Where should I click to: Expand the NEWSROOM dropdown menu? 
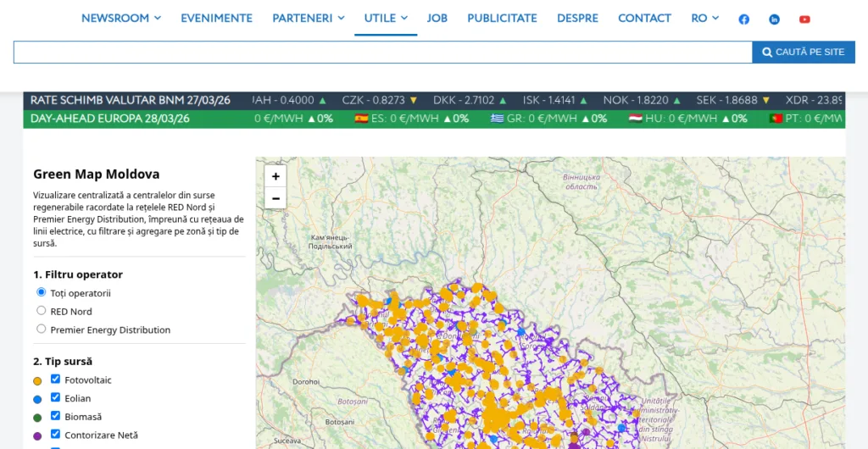click(x=120, y=18)
